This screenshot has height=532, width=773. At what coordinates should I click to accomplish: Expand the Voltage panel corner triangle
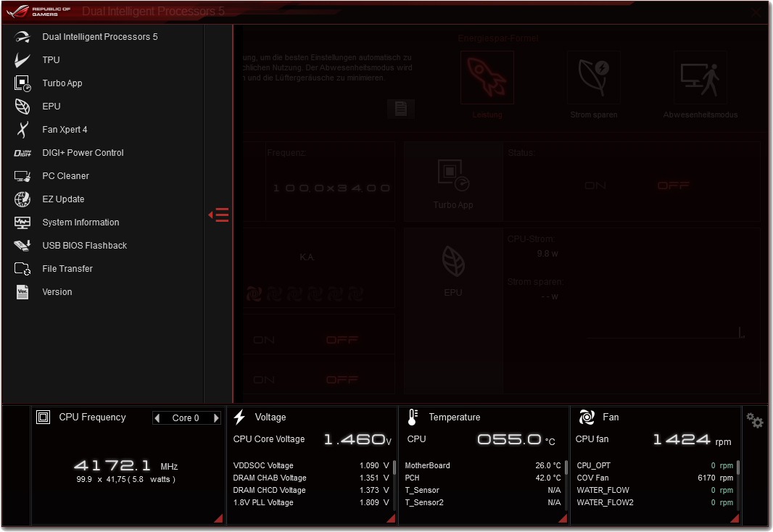point(391,518)
